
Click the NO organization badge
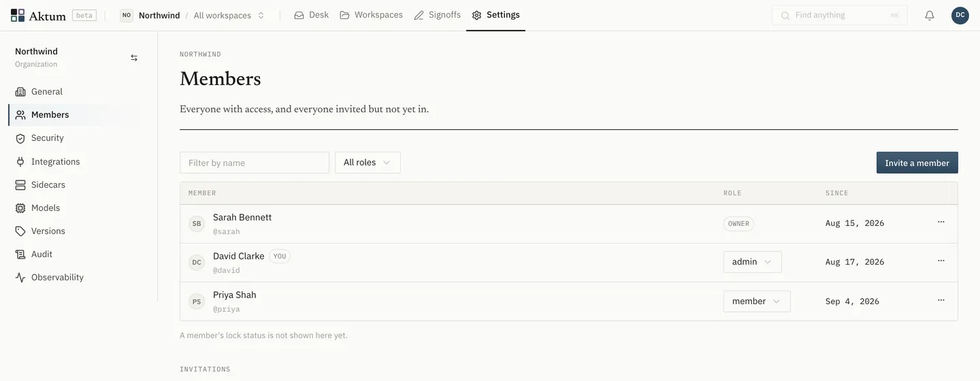(127, 15)
